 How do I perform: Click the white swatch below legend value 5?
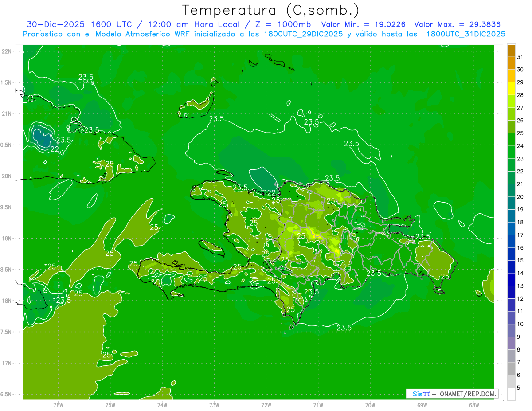[511, 394]
